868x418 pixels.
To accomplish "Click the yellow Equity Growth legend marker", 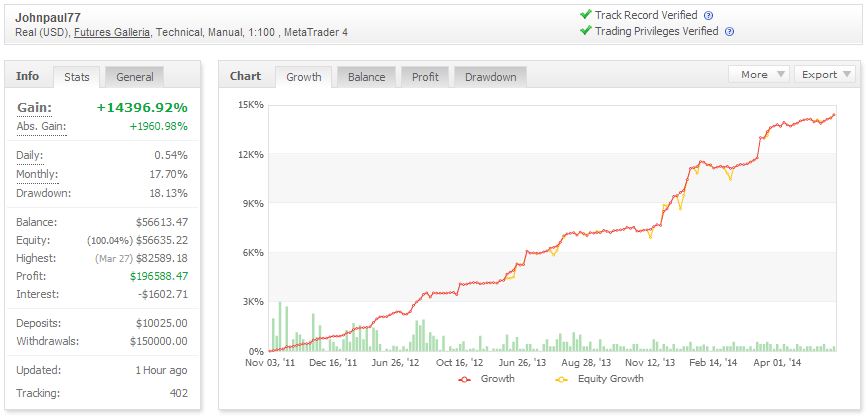I will click(559, 379).
